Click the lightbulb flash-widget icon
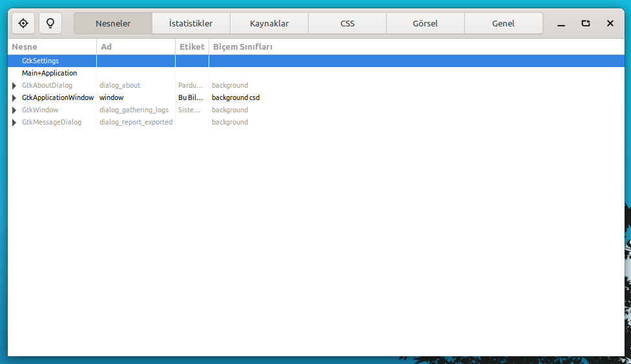631x364 pixels. (50, 23)
